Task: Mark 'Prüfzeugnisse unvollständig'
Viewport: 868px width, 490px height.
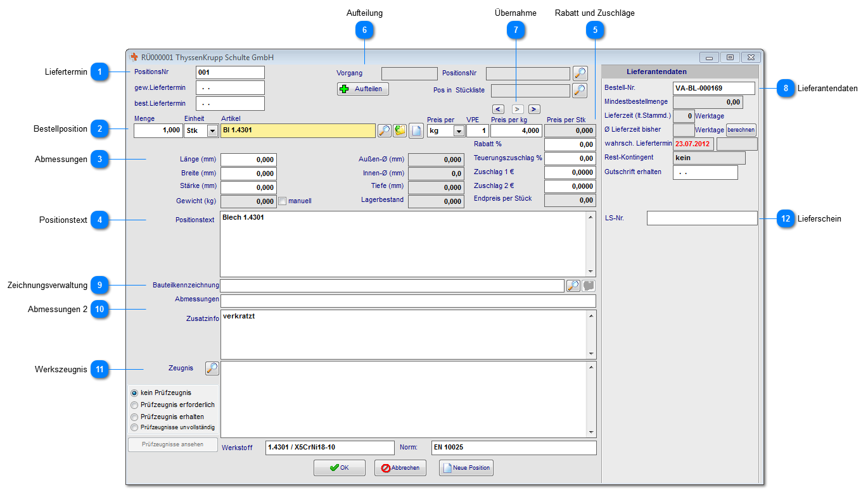Action: point(134,427)
